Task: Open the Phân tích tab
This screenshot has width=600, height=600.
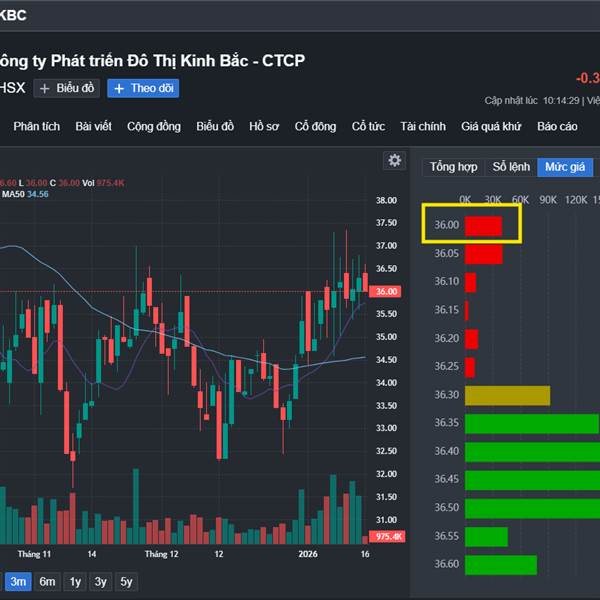Action: coord(37,127)
